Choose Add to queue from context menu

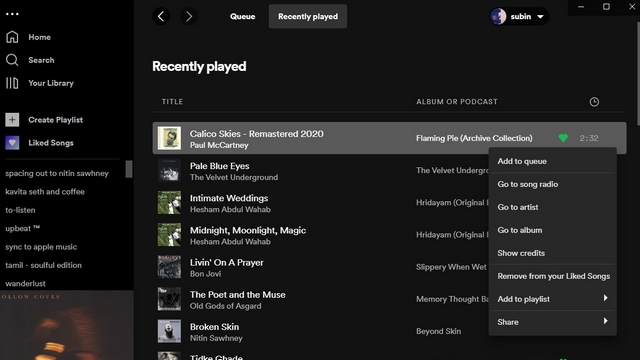tap(553, 161)
